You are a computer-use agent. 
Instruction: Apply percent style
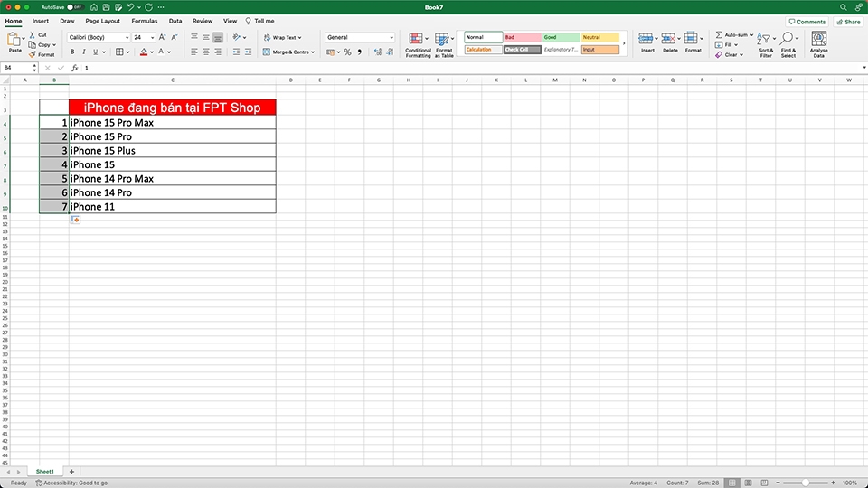(347, 52)
